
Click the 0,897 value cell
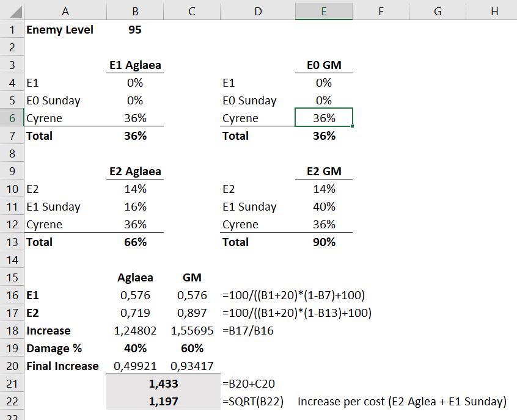192,313
